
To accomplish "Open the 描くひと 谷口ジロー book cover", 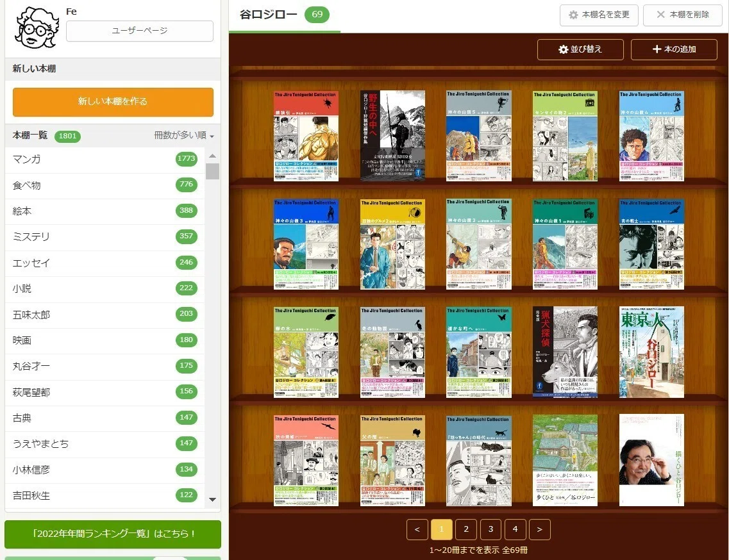I will point(651,460).
